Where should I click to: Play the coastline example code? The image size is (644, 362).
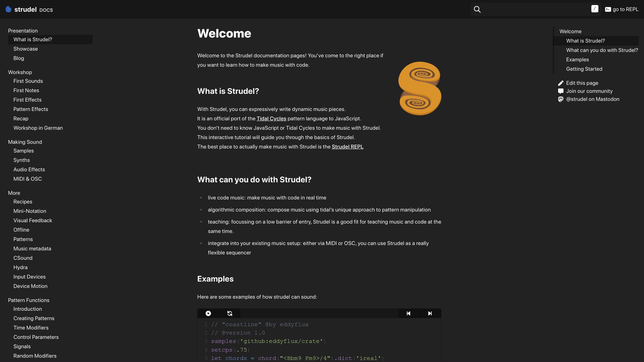pyautogui.click(x=208, y=313)
